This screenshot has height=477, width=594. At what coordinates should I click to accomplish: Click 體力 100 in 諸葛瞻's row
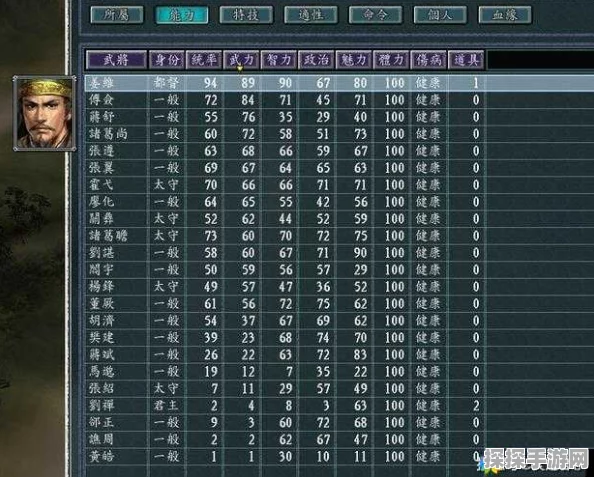[394, 236]
